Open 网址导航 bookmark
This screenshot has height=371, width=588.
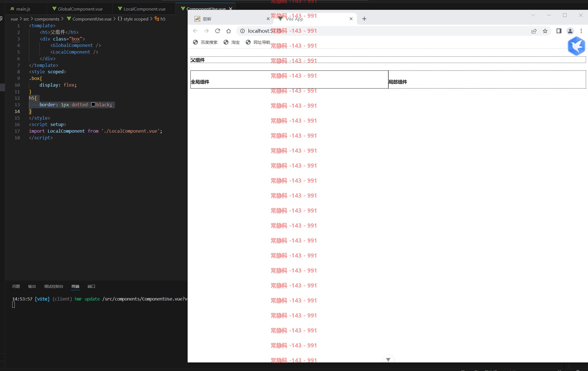pyautogui.click(x=258, y=42)
